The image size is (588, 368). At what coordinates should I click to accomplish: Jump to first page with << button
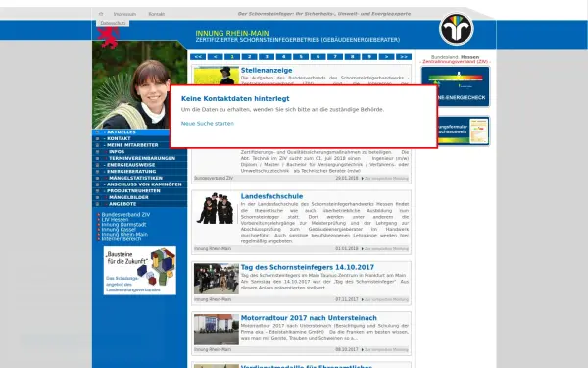(198, 57)
